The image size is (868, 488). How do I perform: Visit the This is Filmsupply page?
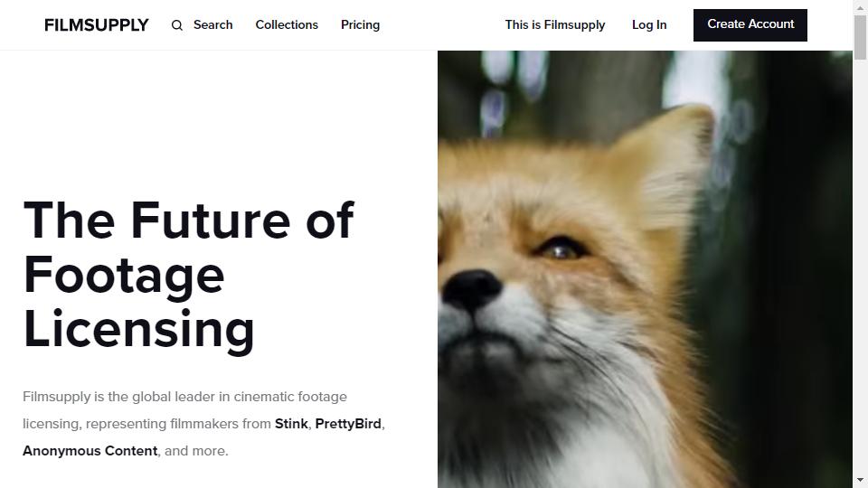pos(555,25)
